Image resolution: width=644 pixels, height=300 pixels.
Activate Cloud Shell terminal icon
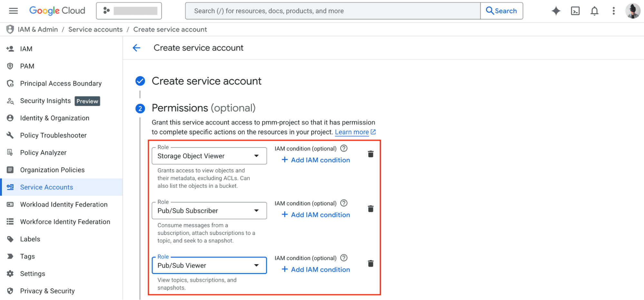click(x=575, y=11)
